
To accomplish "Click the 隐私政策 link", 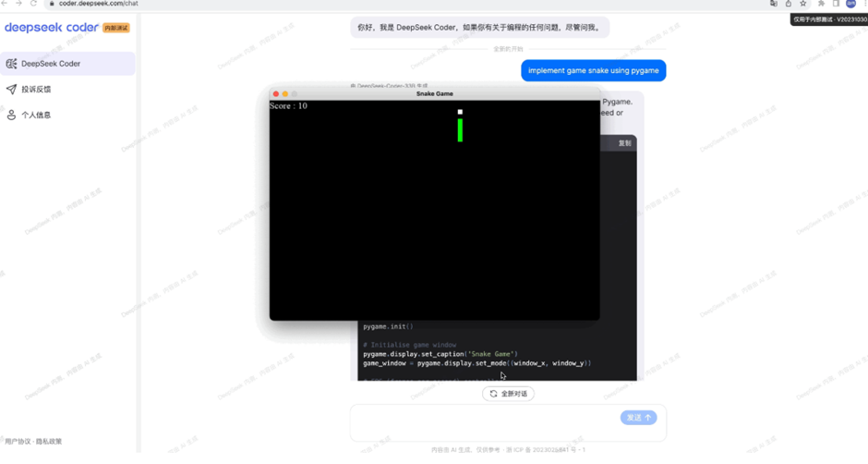I will point(49,441).
